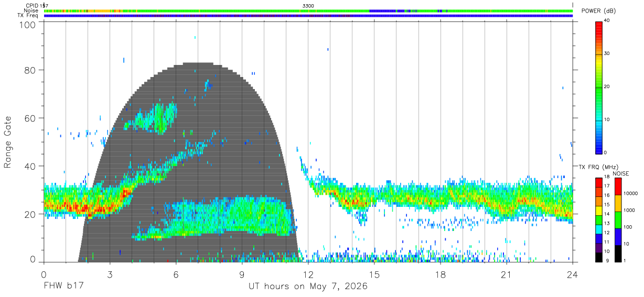Select the green 13–14 MHz TX FRQ swatch
The image size is (644, 297).
click(598, 219)
